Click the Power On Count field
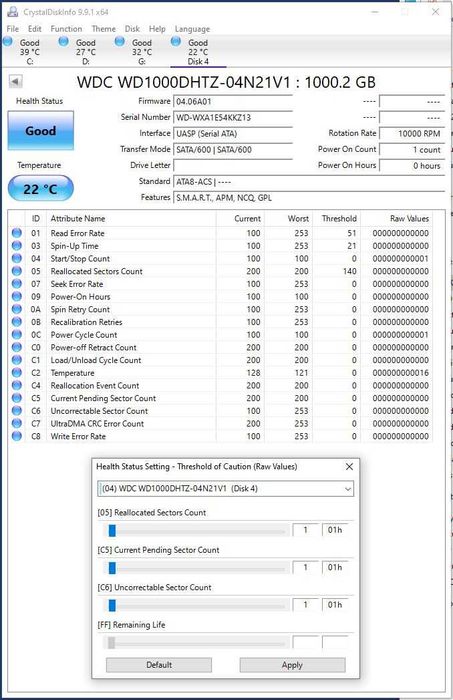 pyautogui.click(x=412, y=150)
